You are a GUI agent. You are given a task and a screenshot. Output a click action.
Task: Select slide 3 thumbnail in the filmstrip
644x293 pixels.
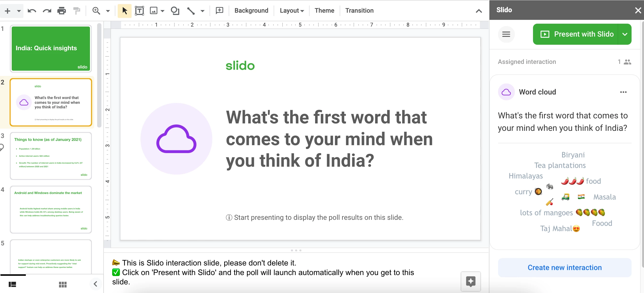pos(51,156)
